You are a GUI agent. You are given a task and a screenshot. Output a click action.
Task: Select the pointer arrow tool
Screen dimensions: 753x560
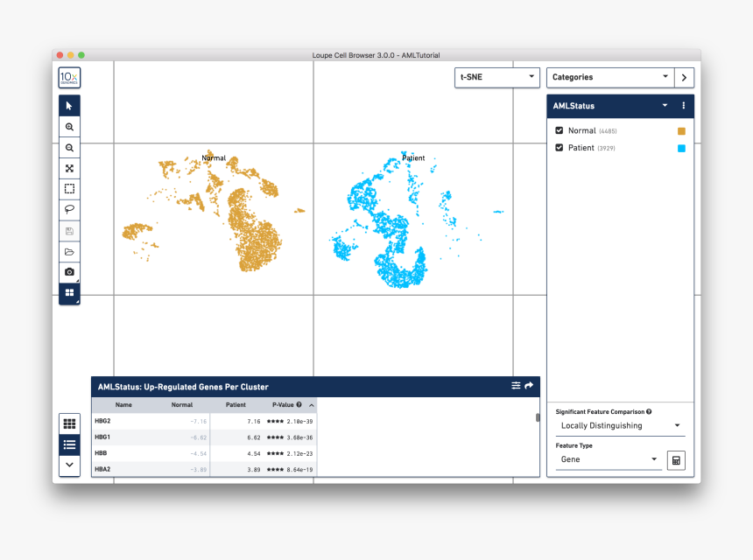coord(69,106)
